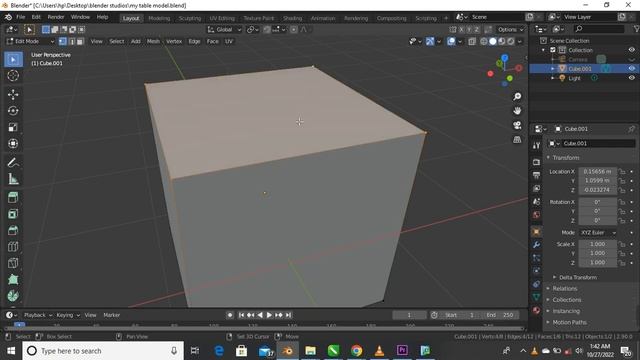Click the Scale X value field
This screenshot has height=360, width=640.
tap(598, 244)
